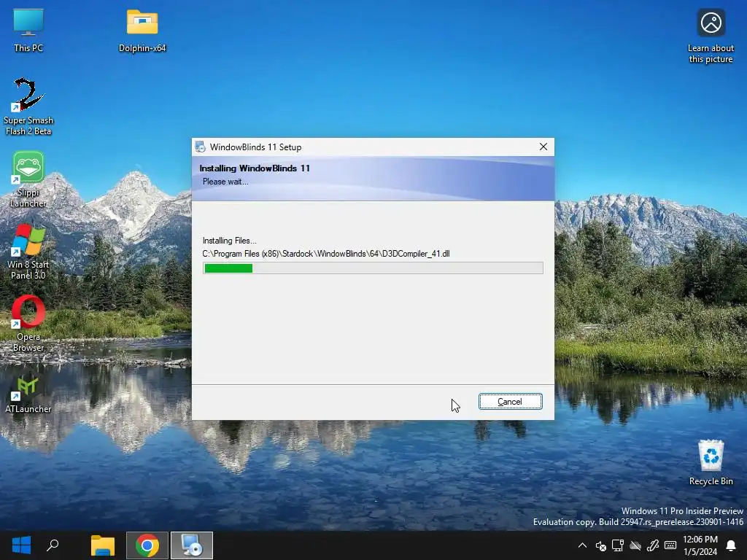Click the 'Installing WindowBlinds 11' heading

point(255,168)
